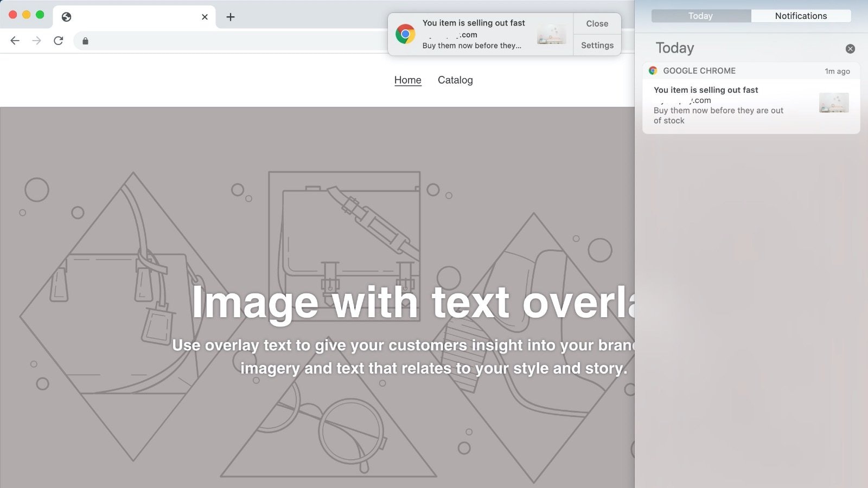Click the forward navigation arrow
868x488 pixels.
(36, 40)
